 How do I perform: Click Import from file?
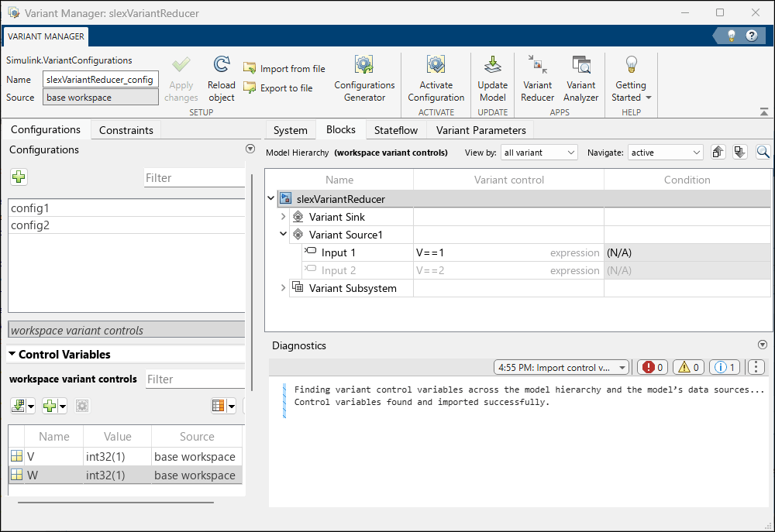[284, 69]
